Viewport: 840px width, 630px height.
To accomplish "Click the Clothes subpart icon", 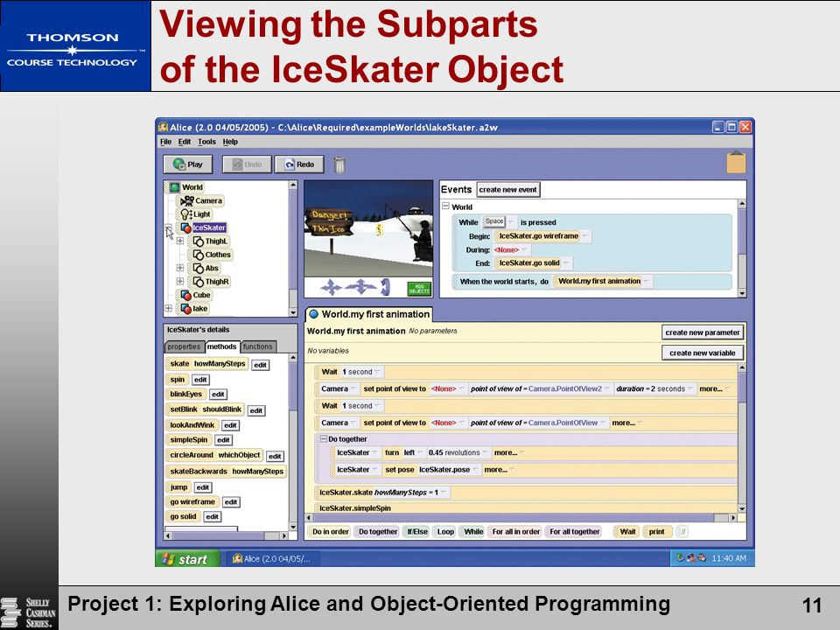I will coord(199,255).
